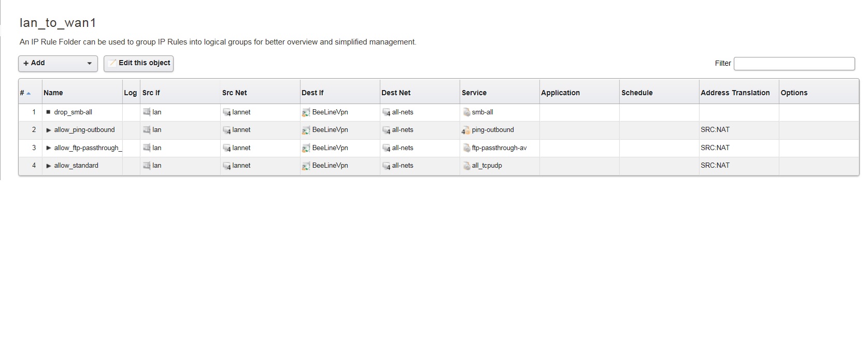Click the all-nets icon in row 4
This screenshot has height=352, width=868.
click(x=386, y=166)
